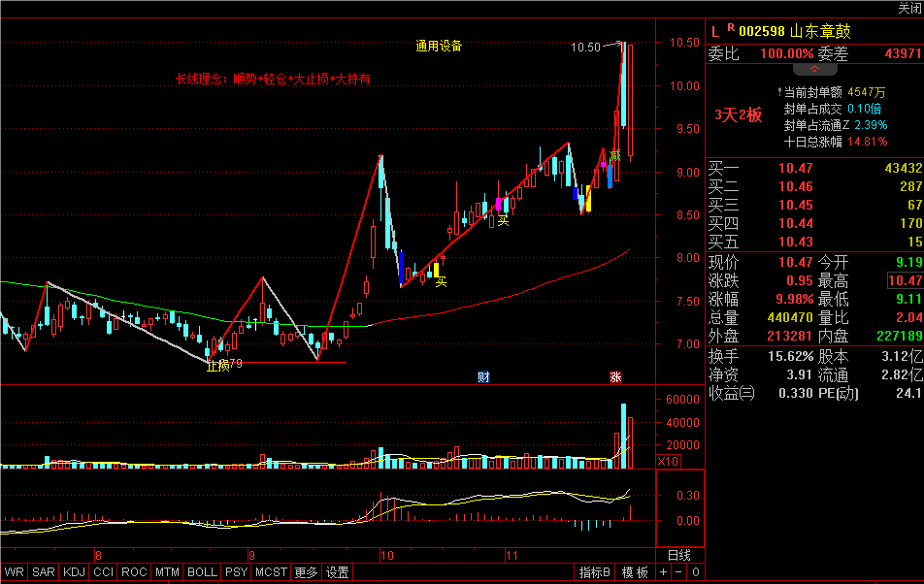Click the red L icon beside stock code
The width and height of the screenshot is (924, 584).
715,32
